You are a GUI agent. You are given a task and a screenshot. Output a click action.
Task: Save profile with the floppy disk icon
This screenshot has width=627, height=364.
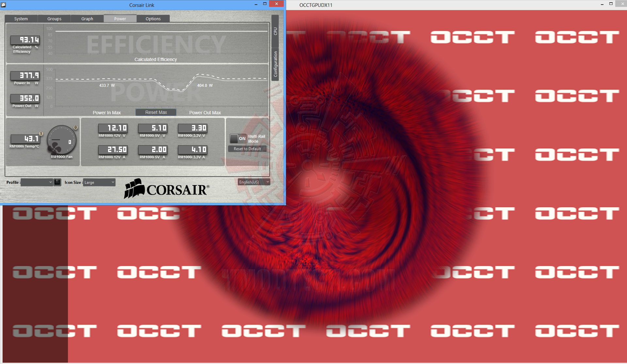tap(57, 182)
